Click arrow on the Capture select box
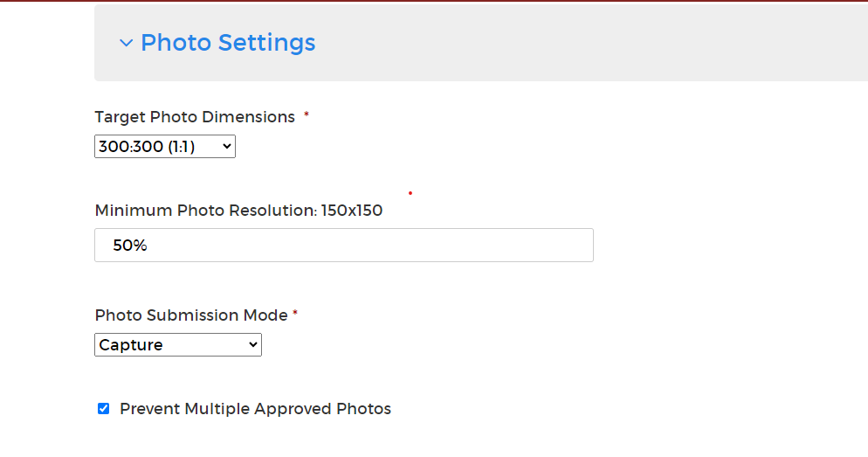Viewport: 868px width, 457px height. coord(253,344)
